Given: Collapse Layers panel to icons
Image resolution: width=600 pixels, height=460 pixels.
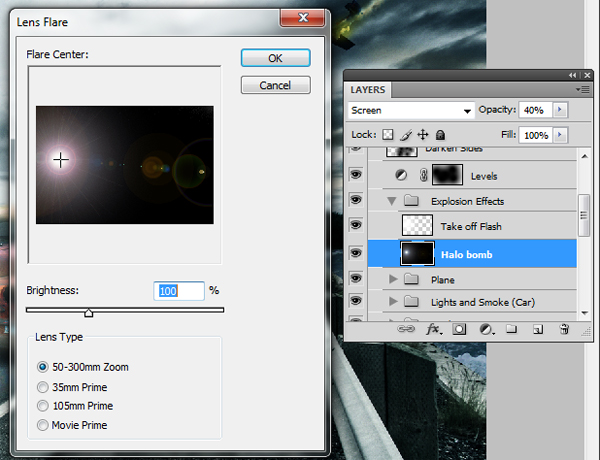Looking at the screenshot, I should pyautogui.click(x=572, y=75).
